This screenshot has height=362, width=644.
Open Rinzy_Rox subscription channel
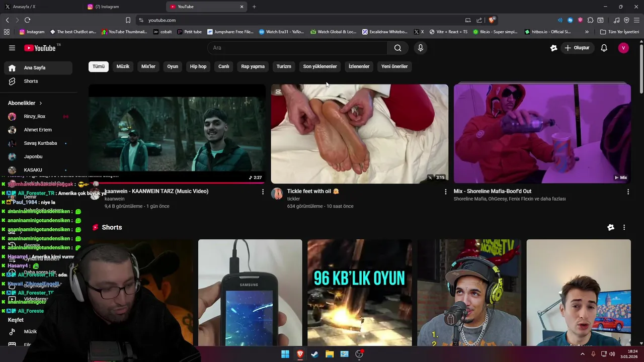[38, 116]
